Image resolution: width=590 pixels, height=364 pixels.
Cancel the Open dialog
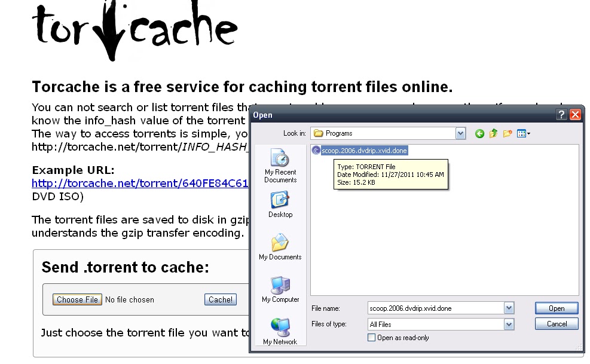coord(555,323)
